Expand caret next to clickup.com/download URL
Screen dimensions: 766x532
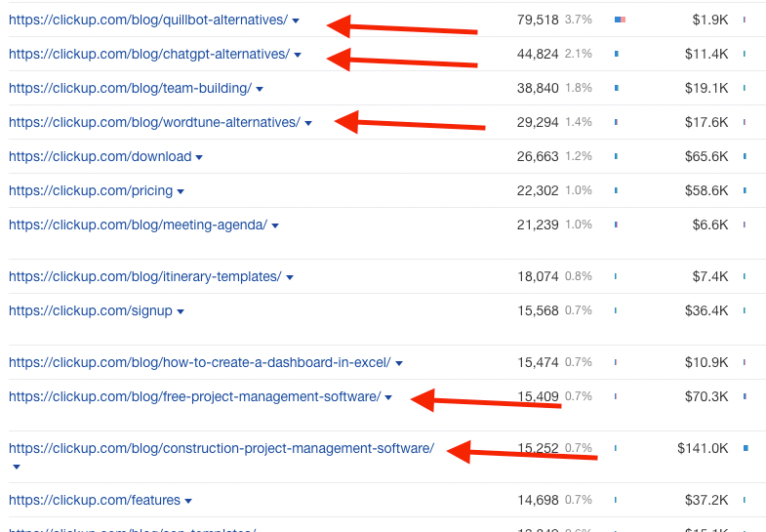pos(199,157)
